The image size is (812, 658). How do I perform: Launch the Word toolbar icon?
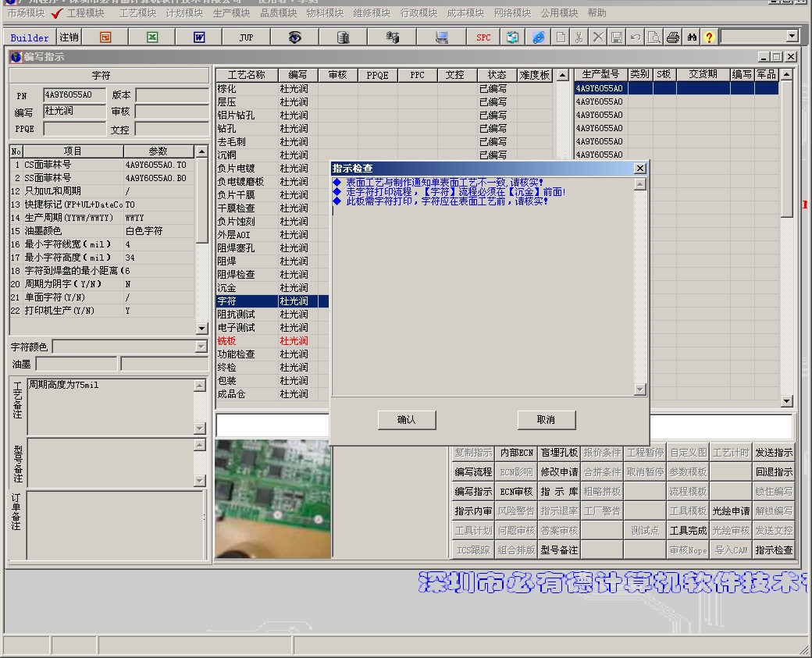click(x=199, y=37)
